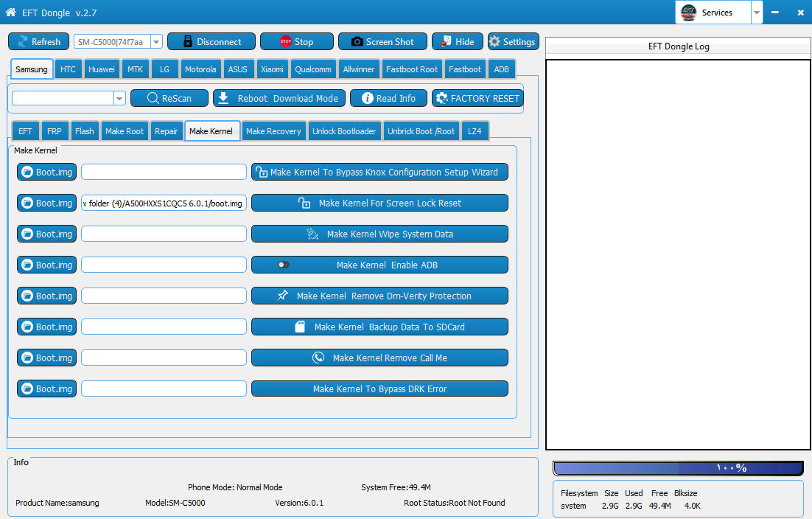
Task: Click Make Kernel Enable ADB
Action: click(379, 265)
